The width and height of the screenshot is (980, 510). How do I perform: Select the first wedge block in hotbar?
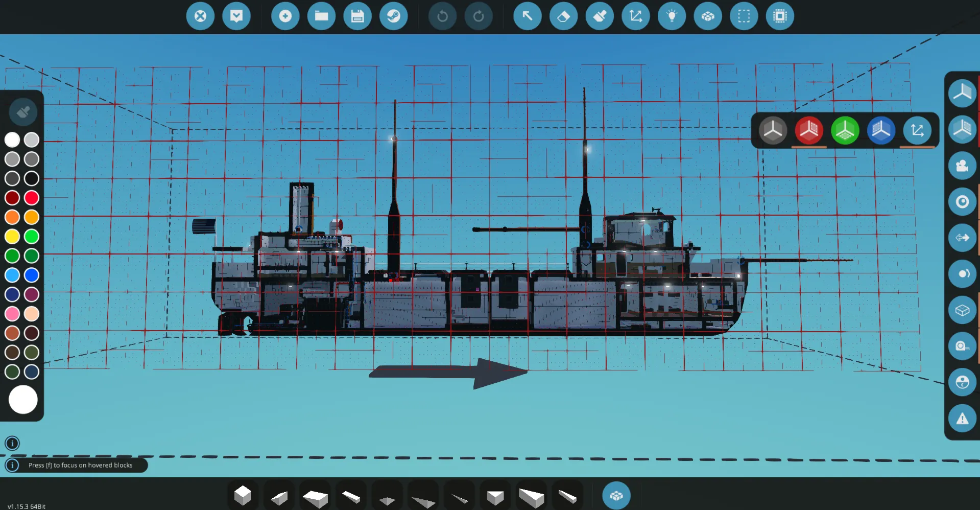click(x=279, y=497)
